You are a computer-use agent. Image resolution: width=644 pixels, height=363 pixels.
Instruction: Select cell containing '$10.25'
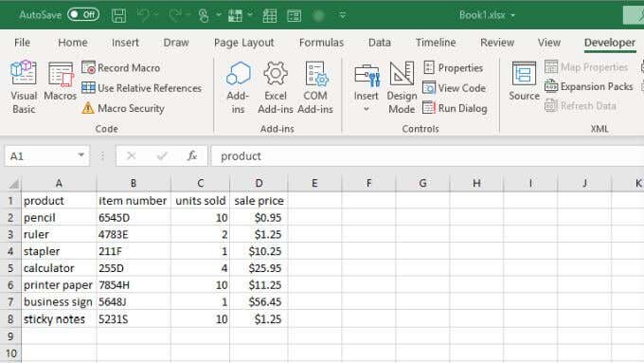[x=259, y=251]
